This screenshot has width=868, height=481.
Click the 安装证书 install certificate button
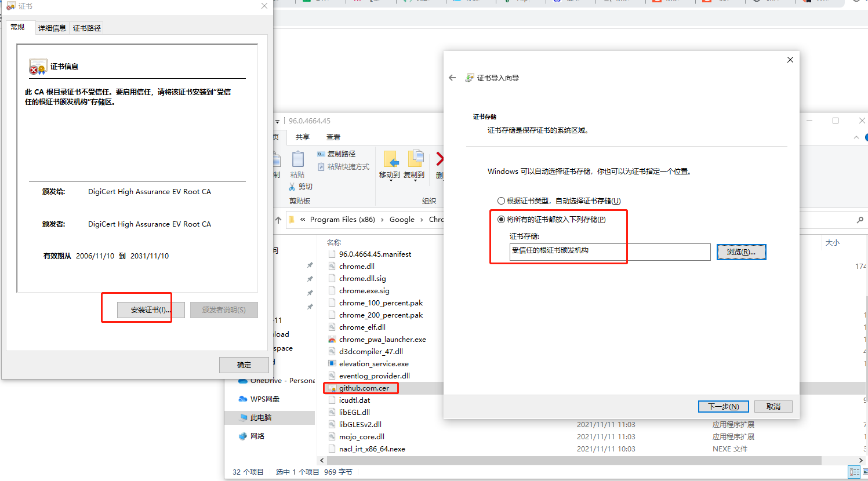pos(150,310)
